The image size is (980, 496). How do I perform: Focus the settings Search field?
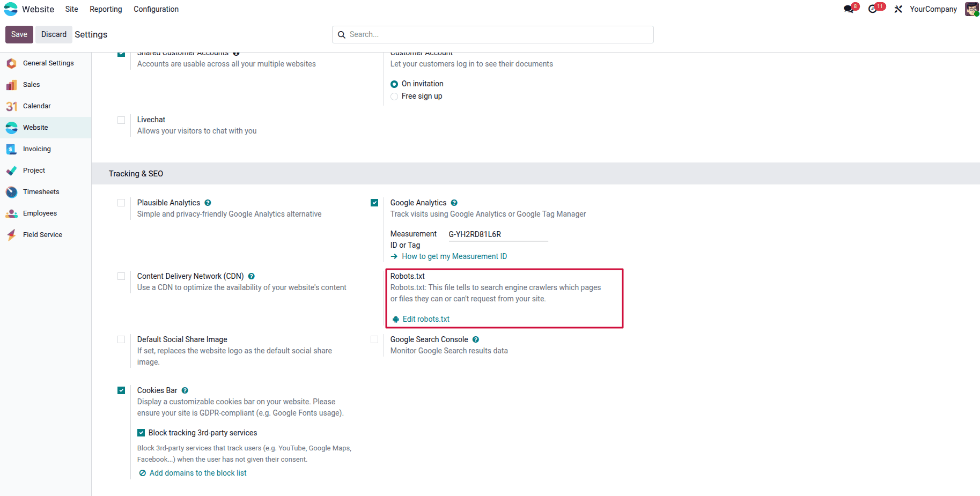pyautogui.click(x=493, y=34)
